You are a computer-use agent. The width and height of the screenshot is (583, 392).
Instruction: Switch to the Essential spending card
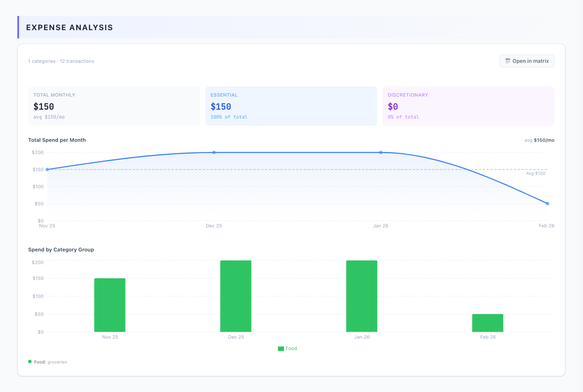point(291,106)
